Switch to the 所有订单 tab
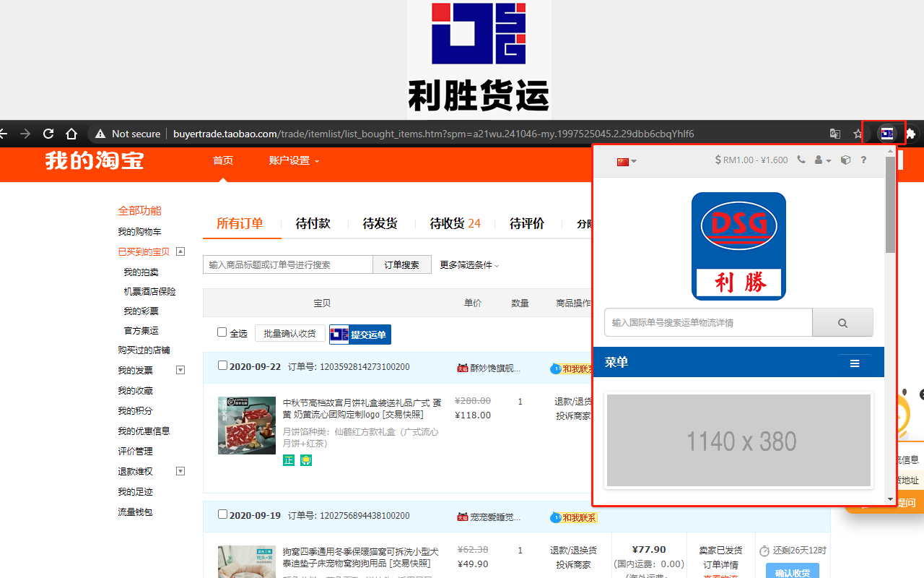Image resolution: width=924 pixels, height=578 pixels. click(240, 223)
